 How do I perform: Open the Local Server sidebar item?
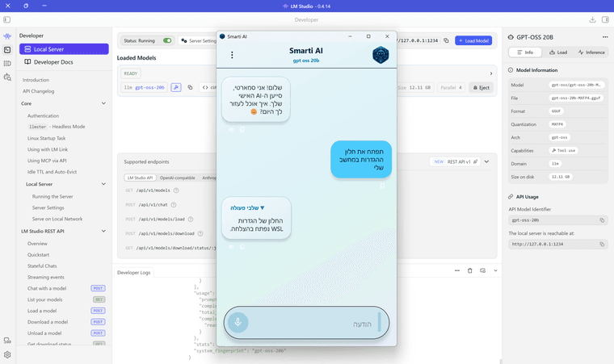pos(64,49)
